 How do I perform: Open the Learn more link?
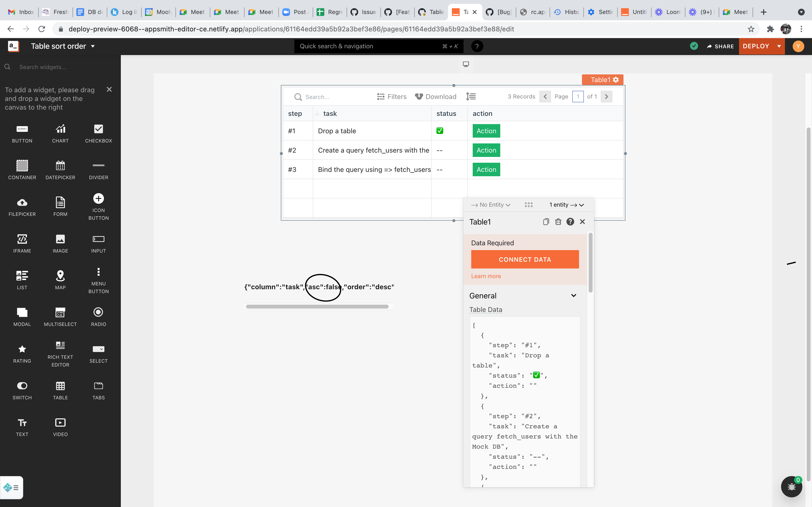[x=486, y=276]
